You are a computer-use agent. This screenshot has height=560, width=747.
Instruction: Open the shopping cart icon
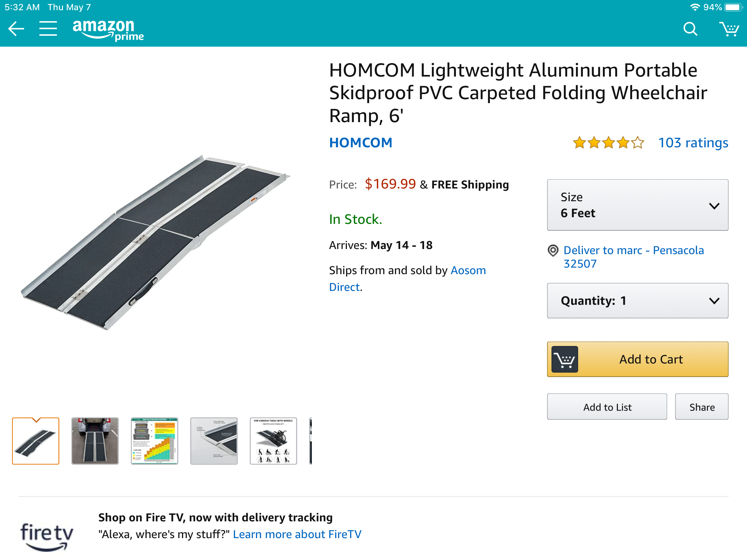729,29
